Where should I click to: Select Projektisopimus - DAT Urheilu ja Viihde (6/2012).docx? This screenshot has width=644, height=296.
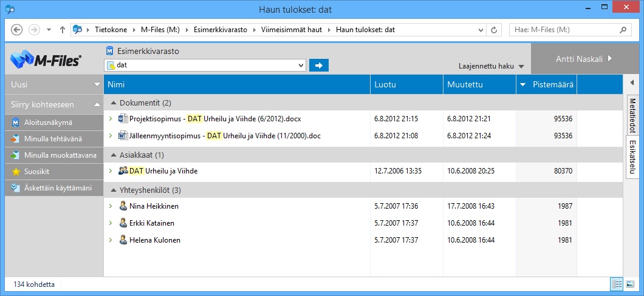(x=215, y=119)
